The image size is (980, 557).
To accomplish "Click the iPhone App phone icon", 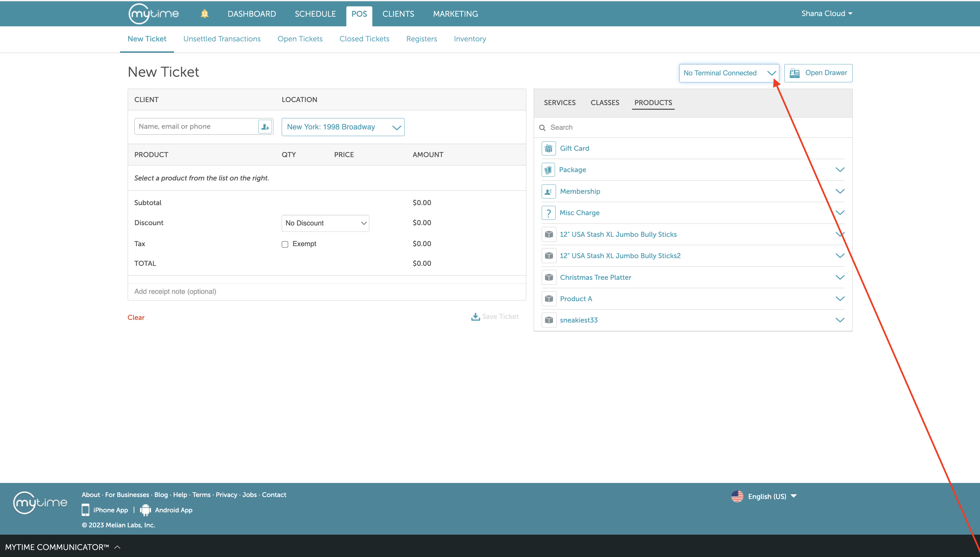I will [86, 510].
